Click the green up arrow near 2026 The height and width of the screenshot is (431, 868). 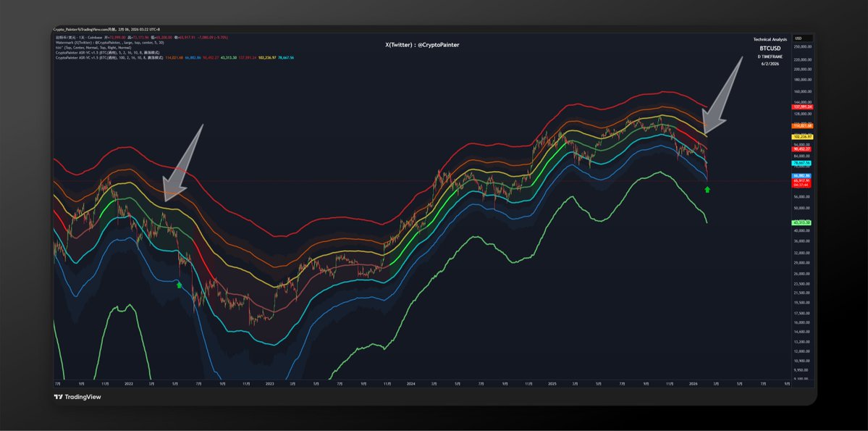(x=707, y=190)
